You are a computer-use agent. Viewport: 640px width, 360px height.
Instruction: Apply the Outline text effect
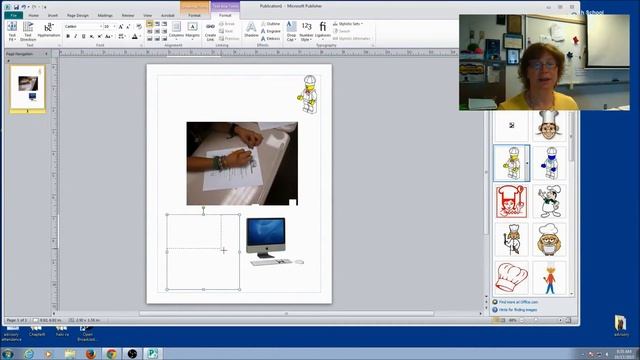coord(271,24)
